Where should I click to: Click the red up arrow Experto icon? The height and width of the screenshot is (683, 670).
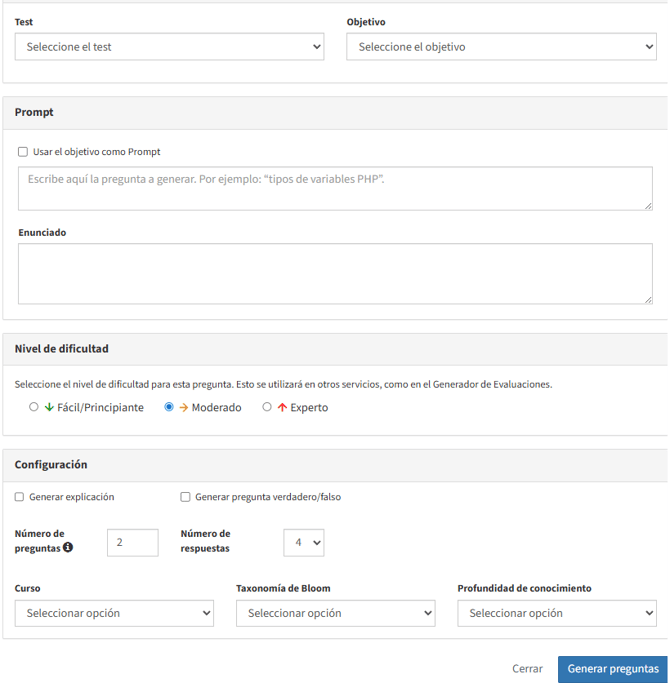tap(282, 407)
